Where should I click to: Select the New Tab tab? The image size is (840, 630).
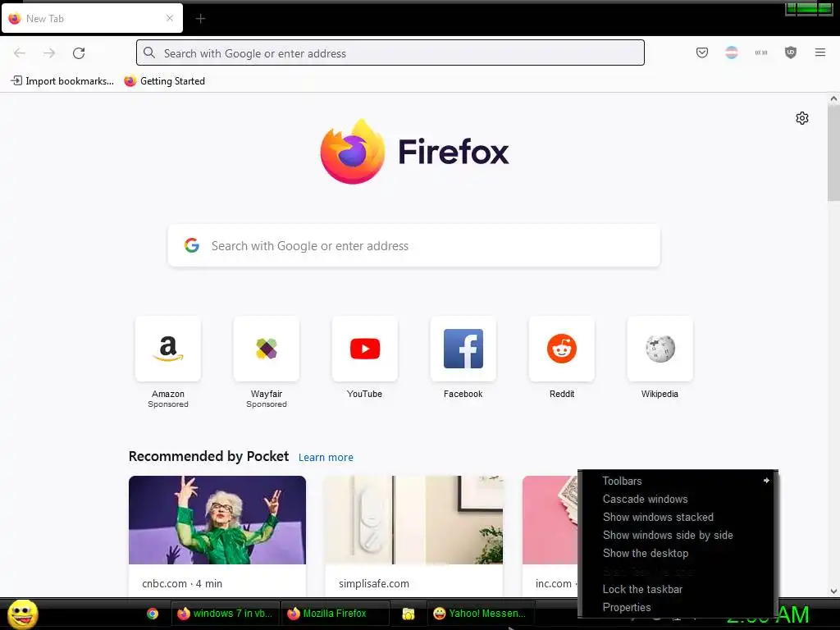[92, 19]
